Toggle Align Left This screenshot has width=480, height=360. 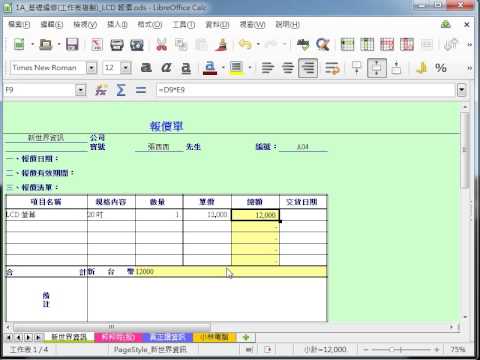coord(268,68)
